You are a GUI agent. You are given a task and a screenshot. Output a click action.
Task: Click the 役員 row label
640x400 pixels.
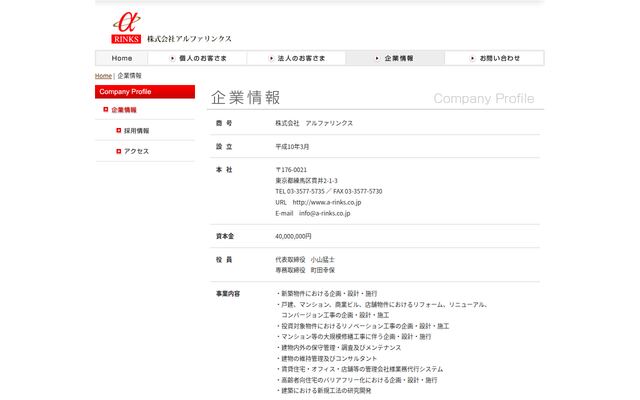click(224, 260)
